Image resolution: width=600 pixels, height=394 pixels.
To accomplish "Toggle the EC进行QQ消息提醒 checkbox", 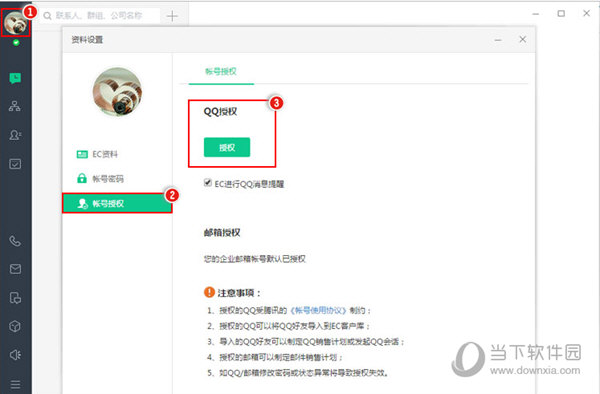I will click(x=207, y=182).
